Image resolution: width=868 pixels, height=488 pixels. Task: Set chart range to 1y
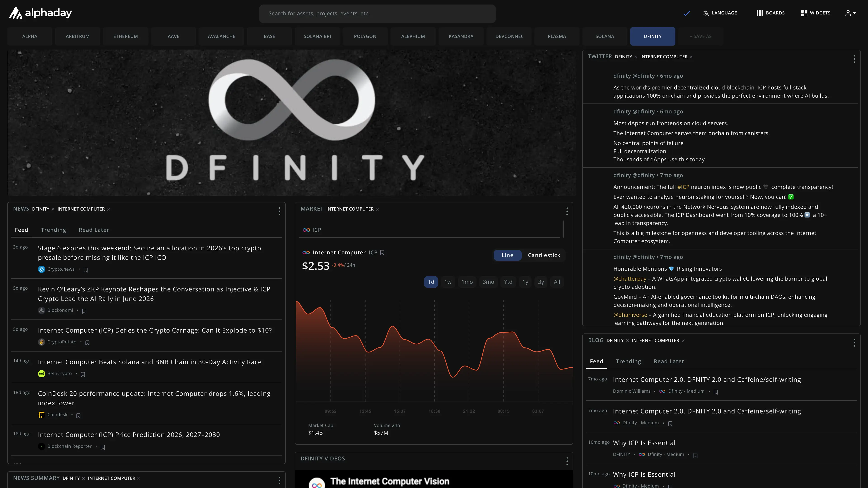click(525, 282)
